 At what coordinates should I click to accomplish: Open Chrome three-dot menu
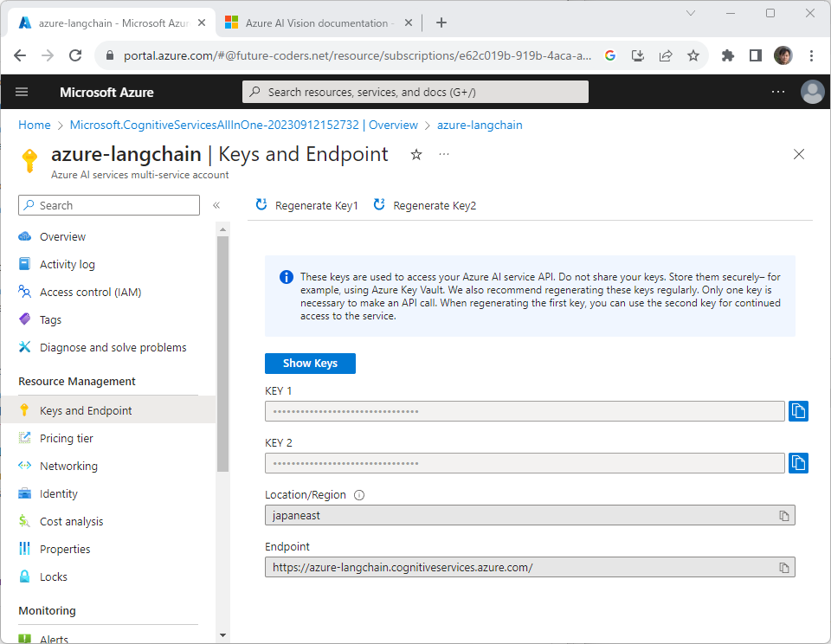pos(811,55)
